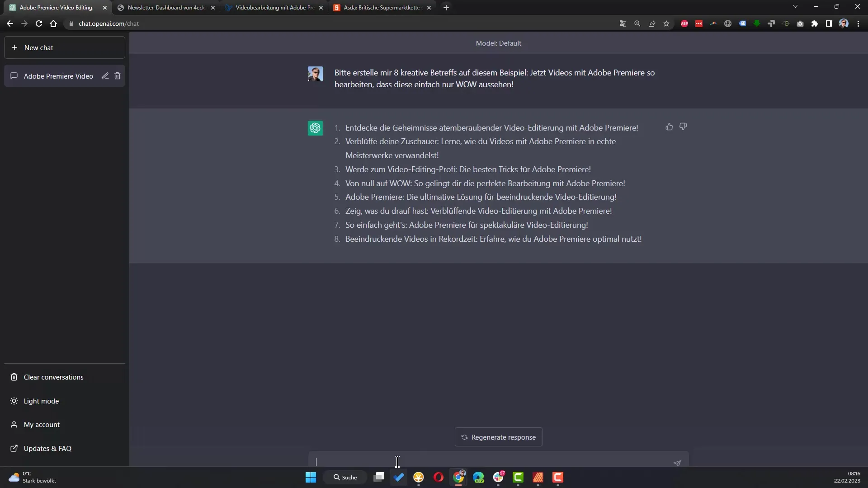868x488 pixels.
Task: Select the Adobe Premiere Video Editing browser tab
Action: pyautogui.click(x=57, y=8)
